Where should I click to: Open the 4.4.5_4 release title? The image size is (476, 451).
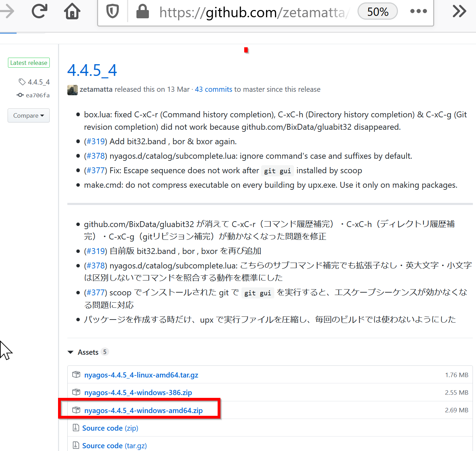[x=92, y=70]
